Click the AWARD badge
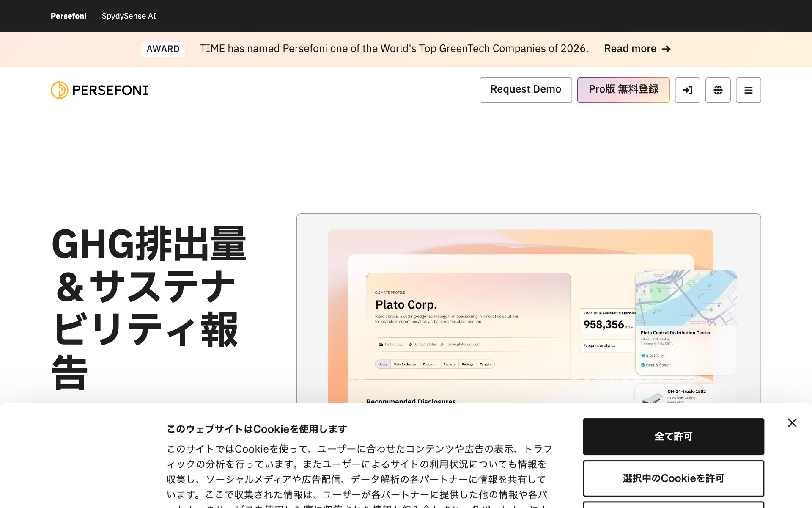Viewport: 812px width, 508px height. click(163, 49)
